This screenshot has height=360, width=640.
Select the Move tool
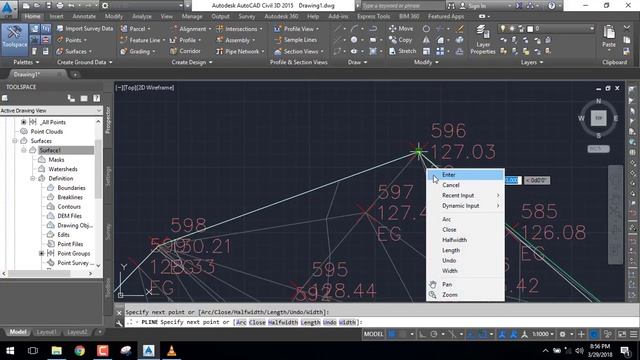point(401,29)
